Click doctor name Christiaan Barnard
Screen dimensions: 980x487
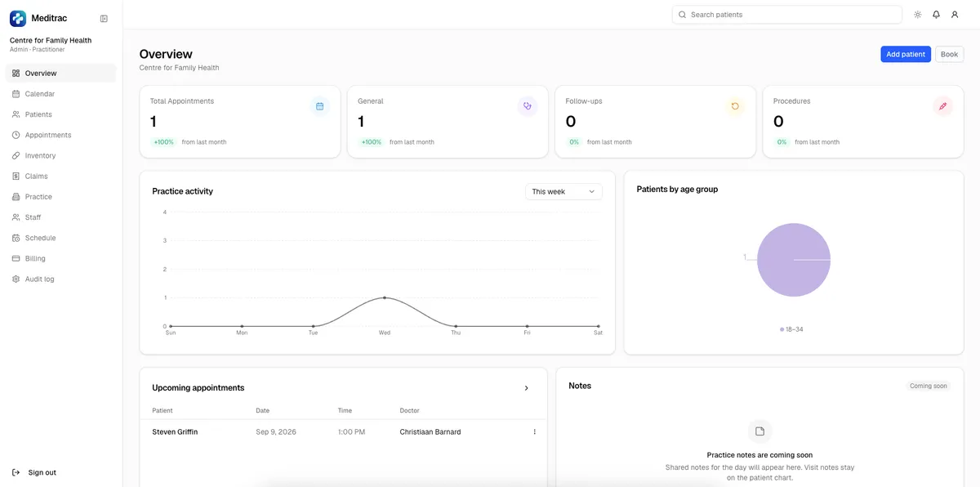[x=430, y=431]
